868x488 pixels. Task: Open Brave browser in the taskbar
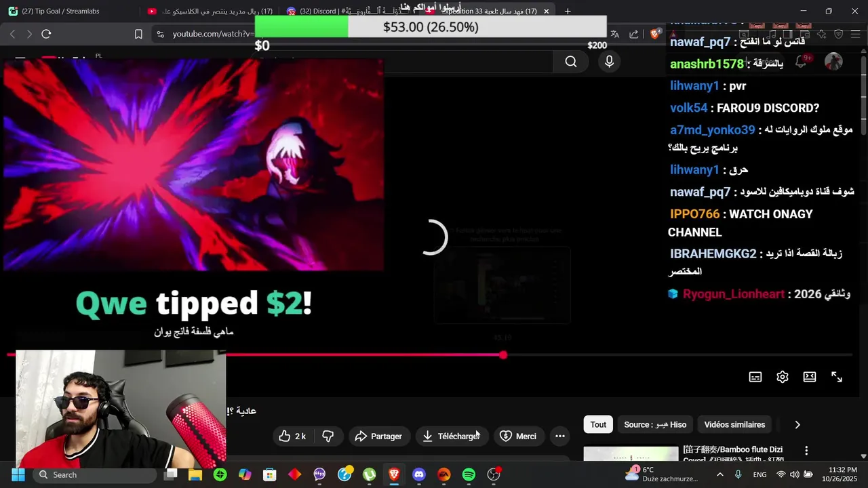tap(394, 474)
